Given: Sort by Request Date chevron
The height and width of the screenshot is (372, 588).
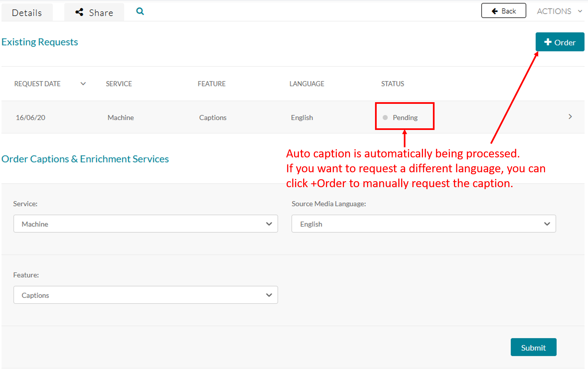Looking at the screenshot, I should coord(83,84).
